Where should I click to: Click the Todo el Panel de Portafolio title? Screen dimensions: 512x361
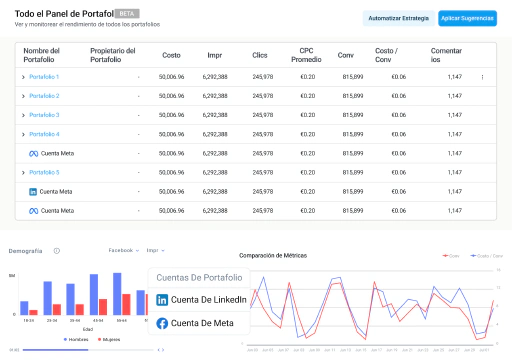click(x=64, y=14)
